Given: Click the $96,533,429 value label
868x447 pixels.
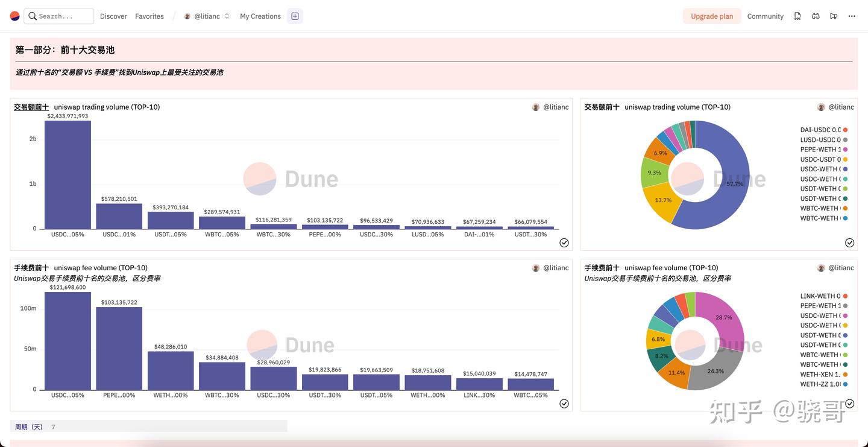Looking at the screenshot, I should pos(376,221).
